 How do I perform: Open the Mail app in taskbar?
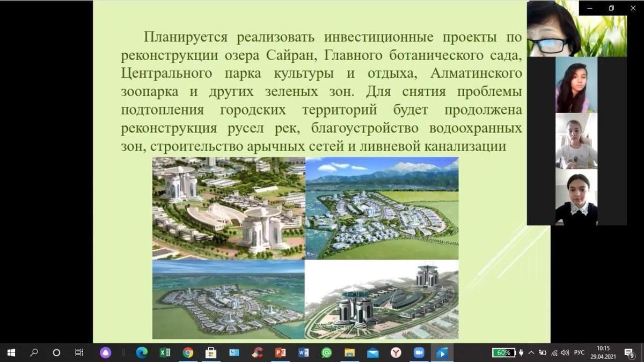(x=372, y=352)
